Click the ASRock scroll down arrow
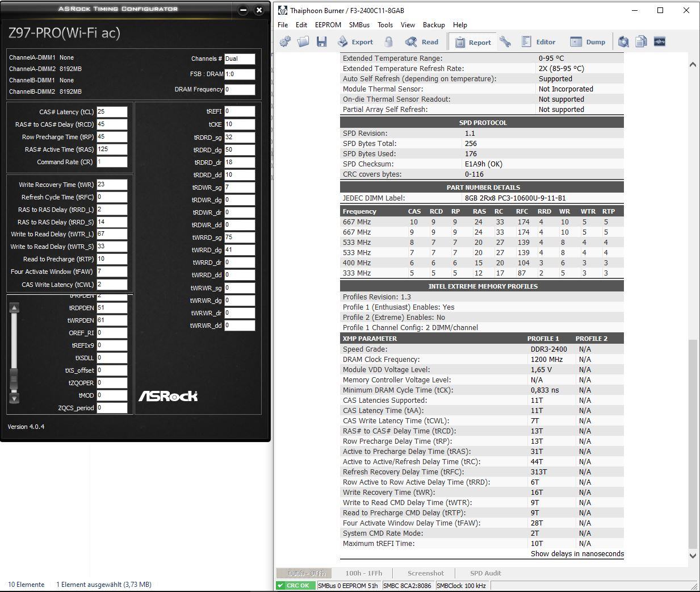Viewport: 700px width, 592px height. tap(14, 398)
